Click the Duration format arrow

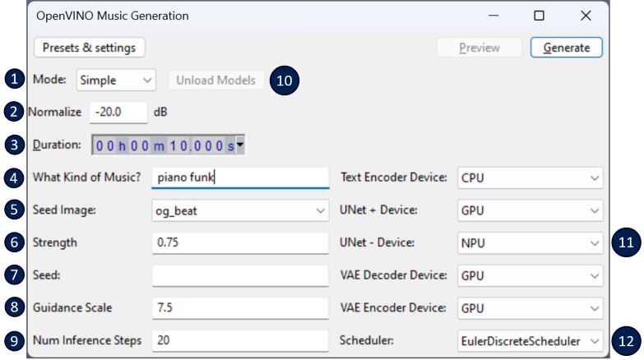(241, 145)
